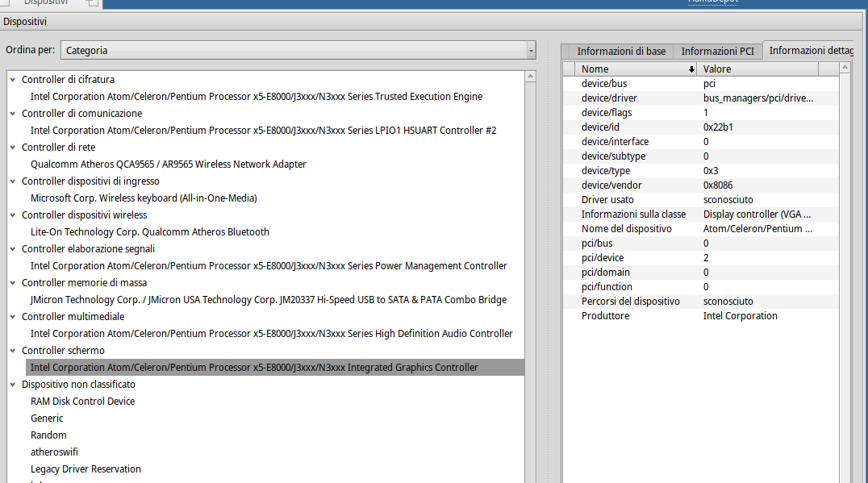The width and height of the screenshot is (868, 483).
Task: Click the device/driver row
Action: coord(701,98)
